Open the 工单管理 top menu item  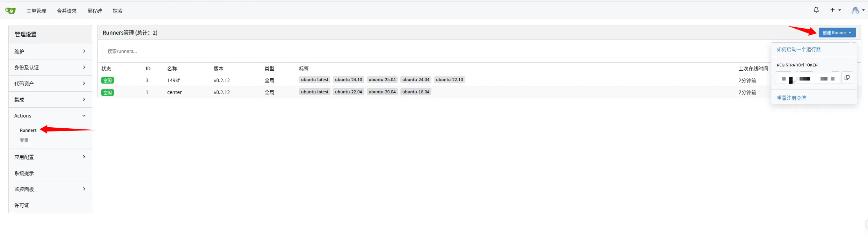(x=36, y=11)
